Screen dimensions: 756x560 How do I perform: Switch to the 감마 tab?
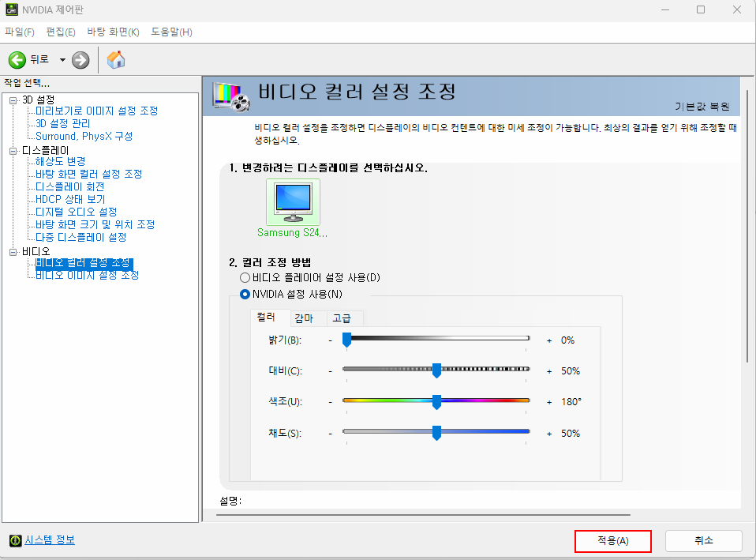coord(309,318)
